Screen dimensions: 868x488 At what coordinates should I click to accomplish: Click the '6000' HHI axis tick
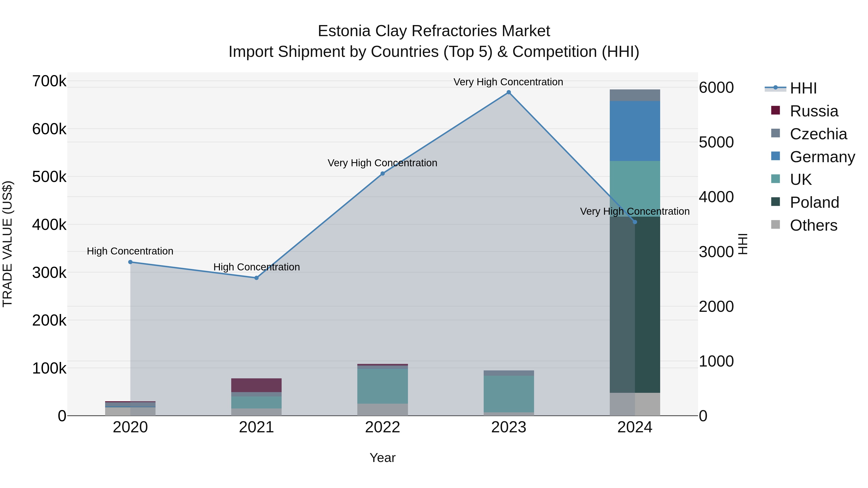pyautogui.click(x=716, y=87)
